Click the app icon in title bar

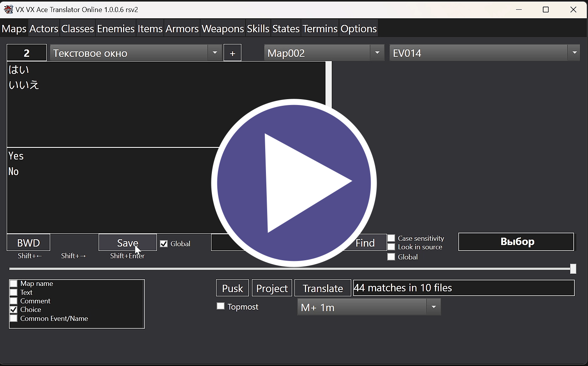8,9
